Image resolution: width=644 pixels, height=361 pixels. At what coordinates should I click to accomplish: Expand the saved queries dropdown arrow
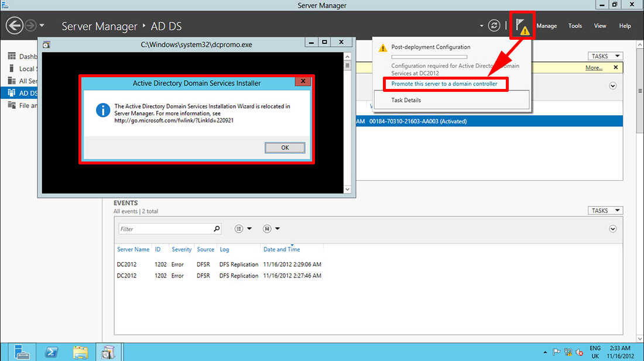(x=278, y=229)
